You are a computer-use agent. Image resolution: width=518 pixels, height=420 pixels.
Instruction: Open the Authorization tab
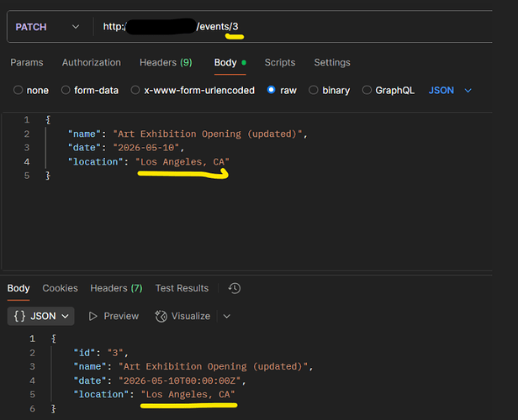click(92, 62)
